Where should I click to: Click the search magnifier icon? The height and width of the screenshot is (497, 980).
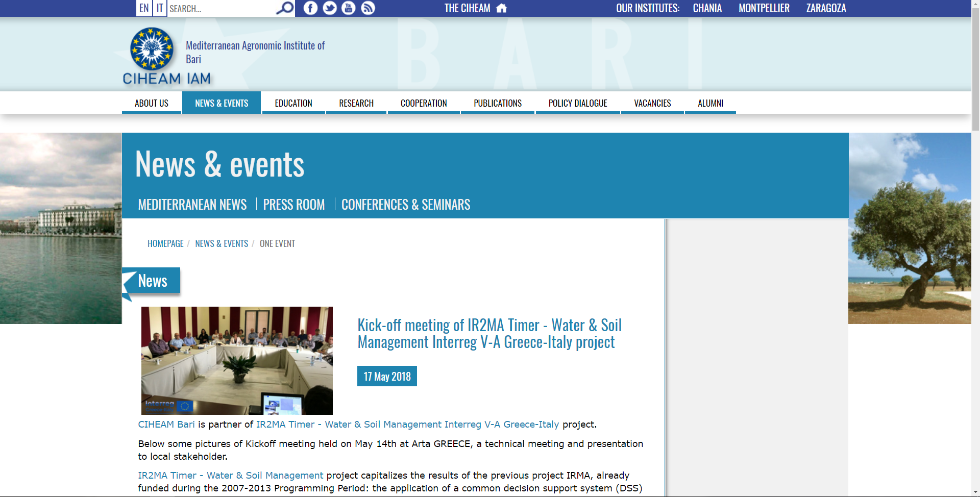[x=285, y=8]
